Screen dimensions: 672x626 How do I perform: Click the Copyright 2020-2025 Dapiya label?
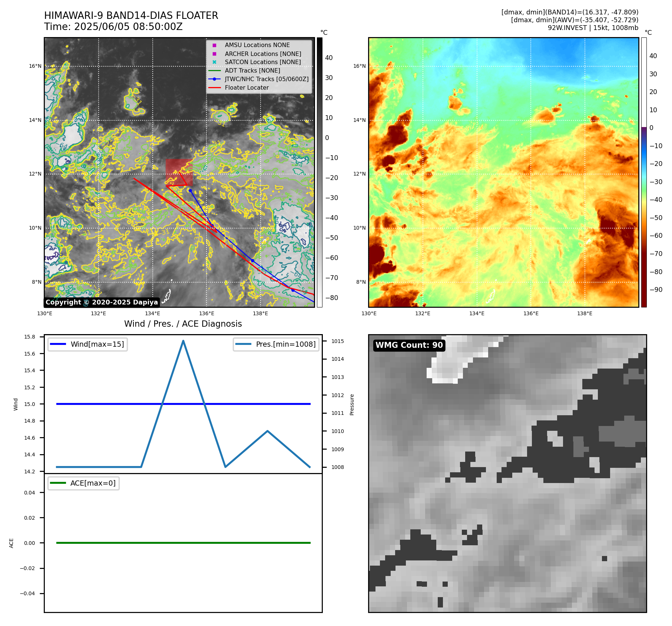tap(102, 302)
